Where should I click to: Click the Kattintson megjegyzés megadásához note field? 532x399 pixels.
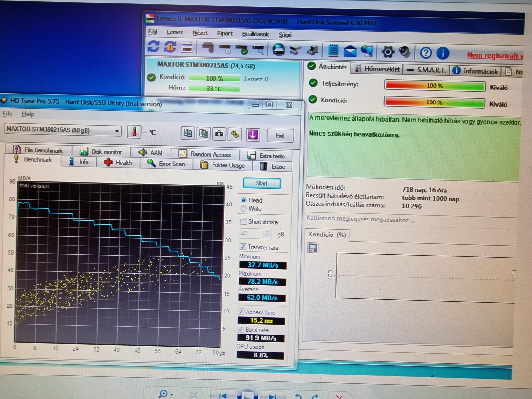point(361,219)
